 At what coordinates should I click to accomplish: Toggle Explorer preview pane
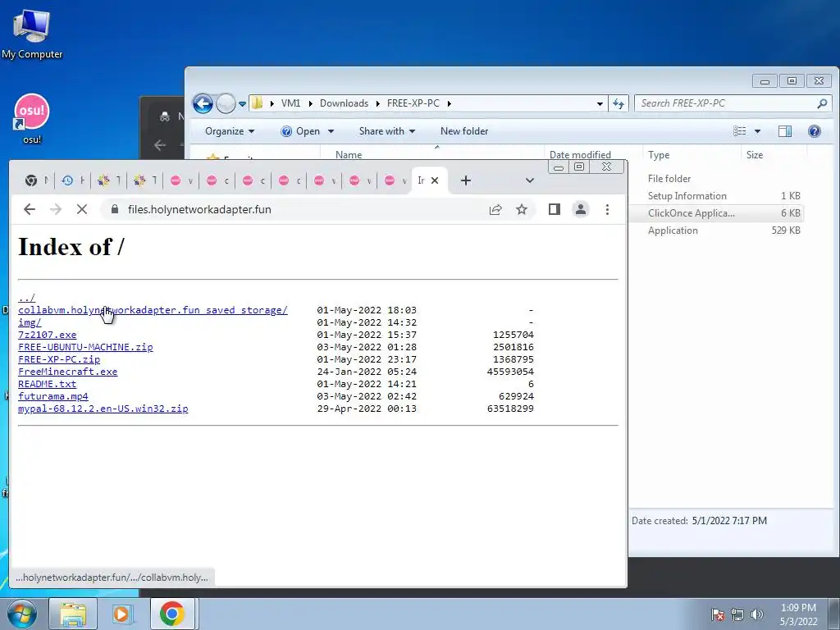point(785,131)
